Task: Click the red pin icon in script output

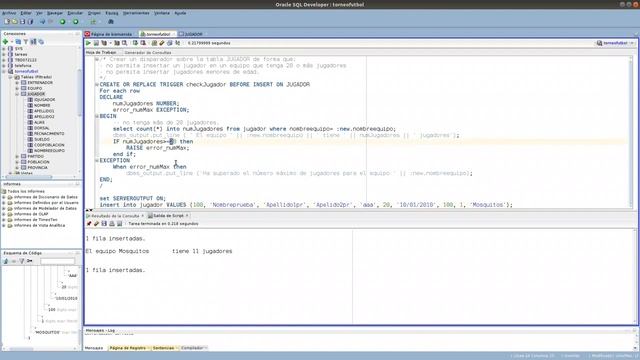Action: (x=89, y=224)
